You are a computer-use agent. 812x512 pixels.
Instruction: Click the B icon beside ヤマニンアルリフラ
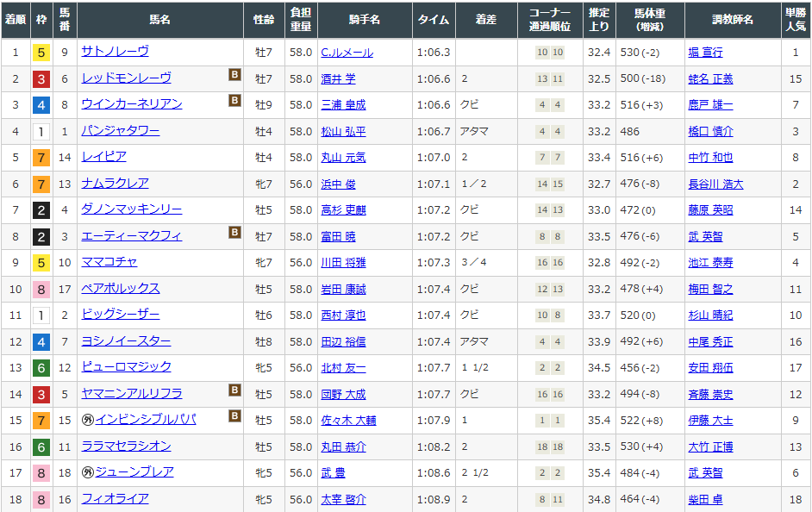click(x=234, y=390)
